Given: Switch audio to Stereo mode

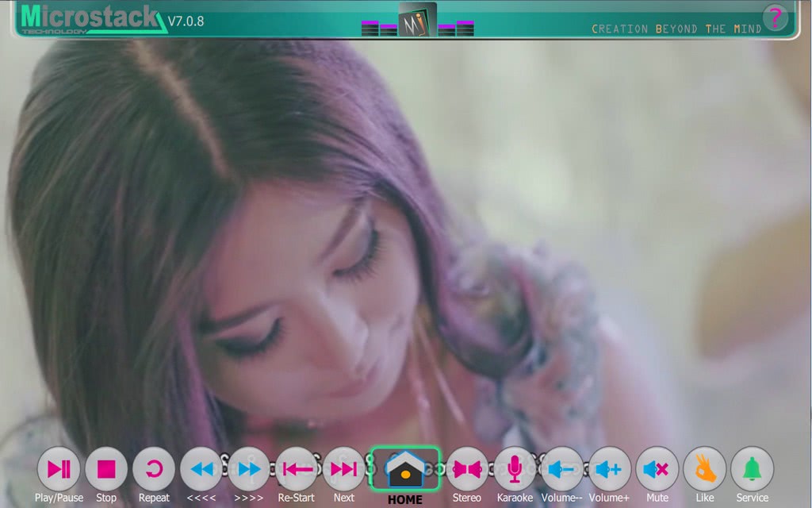Looking at the screenshot, I should pos(467,469).
